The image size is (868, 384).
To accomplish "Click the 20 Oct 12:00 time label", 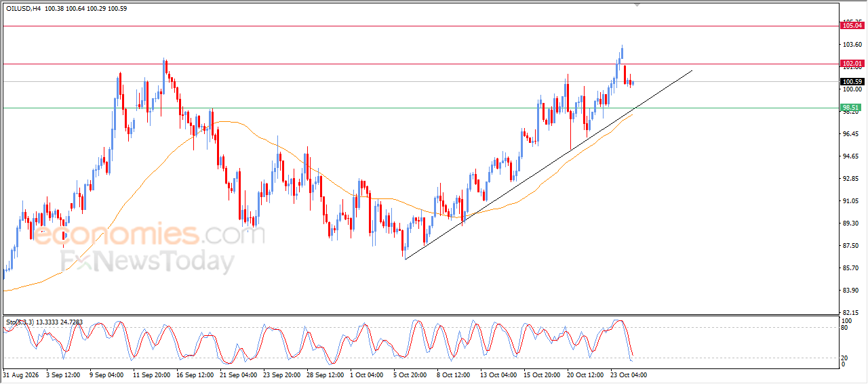I will click(585, 374).
